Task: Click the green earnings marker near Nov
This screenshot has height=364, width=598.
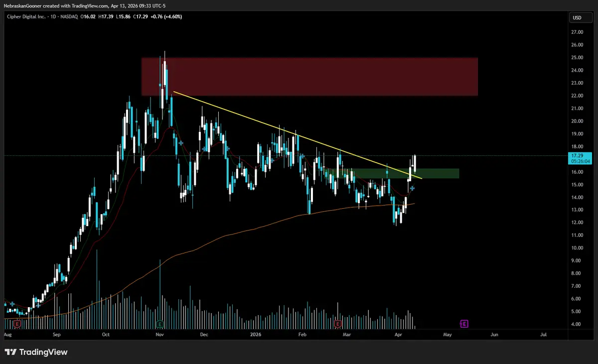Action: coord(159,324)
